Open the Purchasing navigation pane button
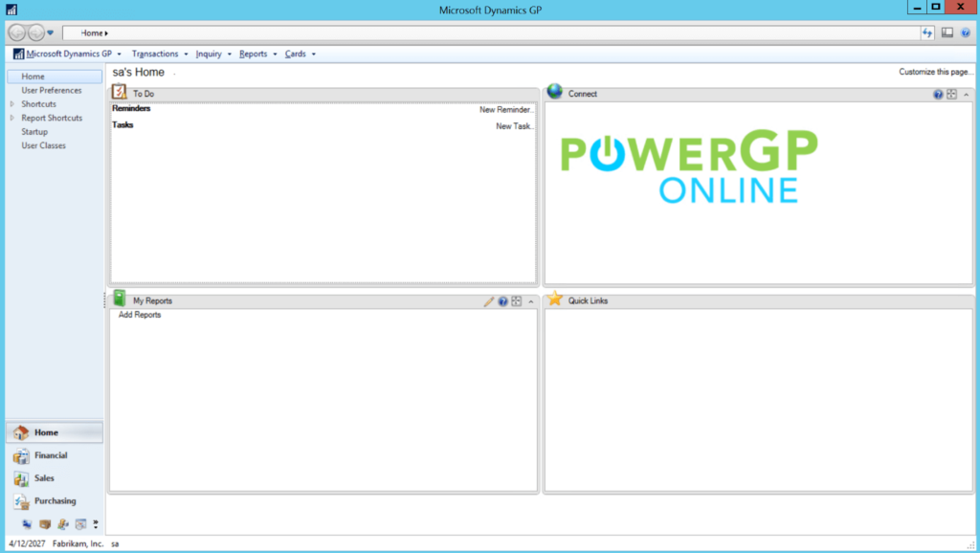Image resolution: width=980 pixels, height=553 pixels. [55, 501]
